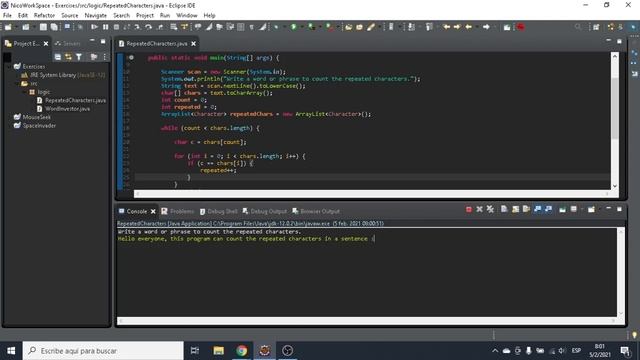
Task: Click Collapse All in Project Explorer
Action: (x=58, y=57)
